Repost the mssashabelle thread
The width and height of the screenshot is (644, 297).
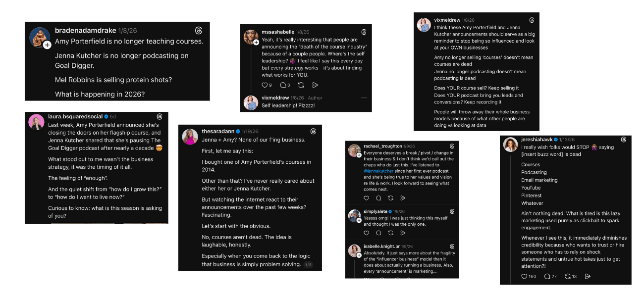302,85
